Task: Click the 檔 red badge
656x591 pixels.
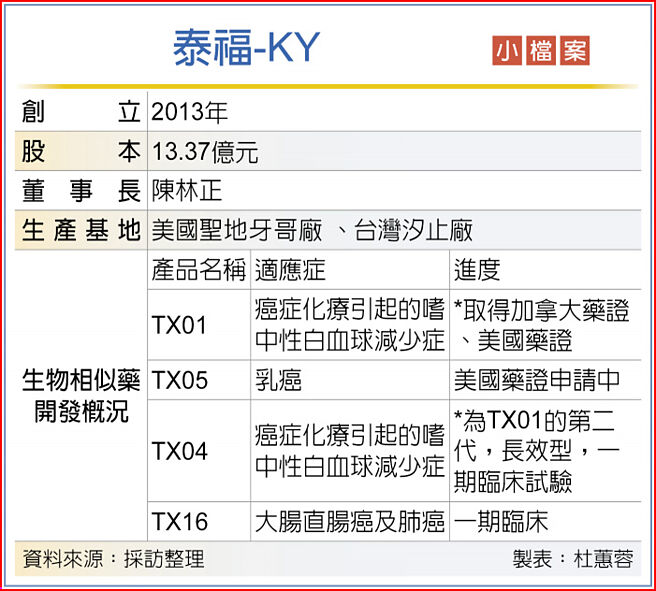Action: (541, 51)
